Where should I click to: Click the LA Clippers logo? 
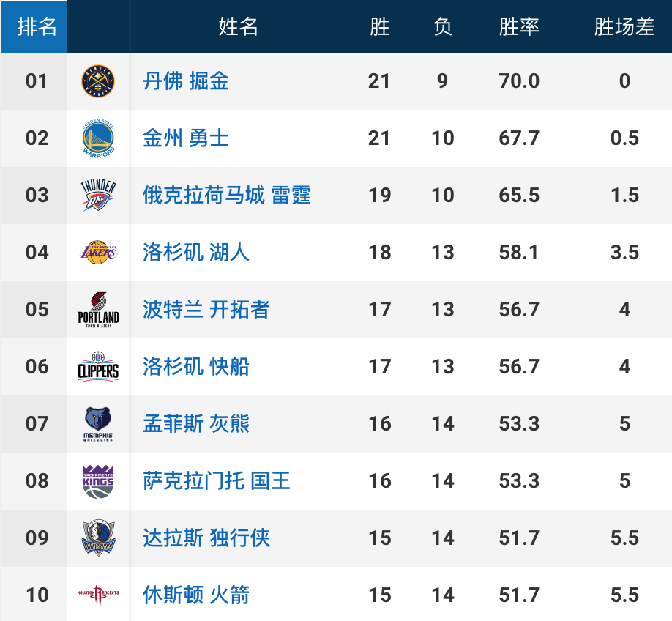click(98, 367)
